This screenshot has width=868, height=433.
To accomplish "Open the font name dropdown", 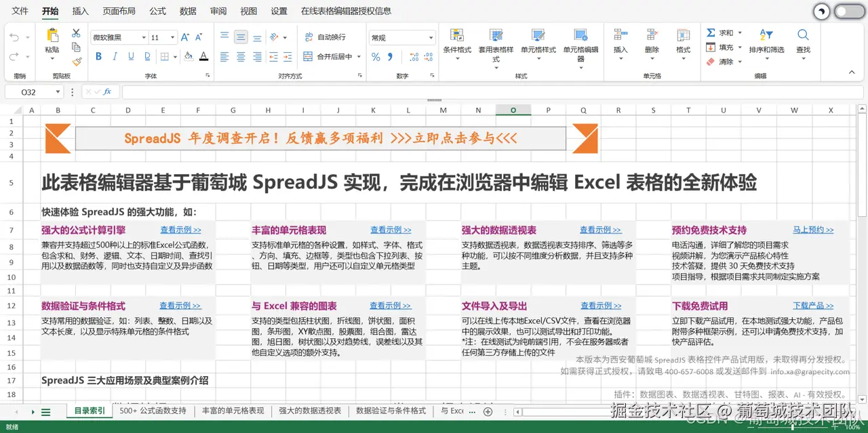I will pyautogui.click(x=144, y=38).
